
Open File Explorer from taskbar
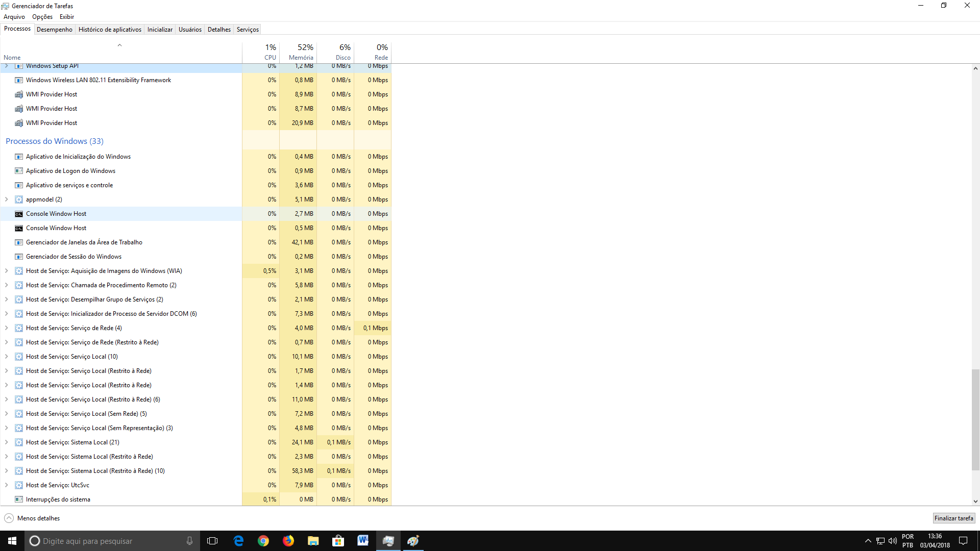(313, 541)
